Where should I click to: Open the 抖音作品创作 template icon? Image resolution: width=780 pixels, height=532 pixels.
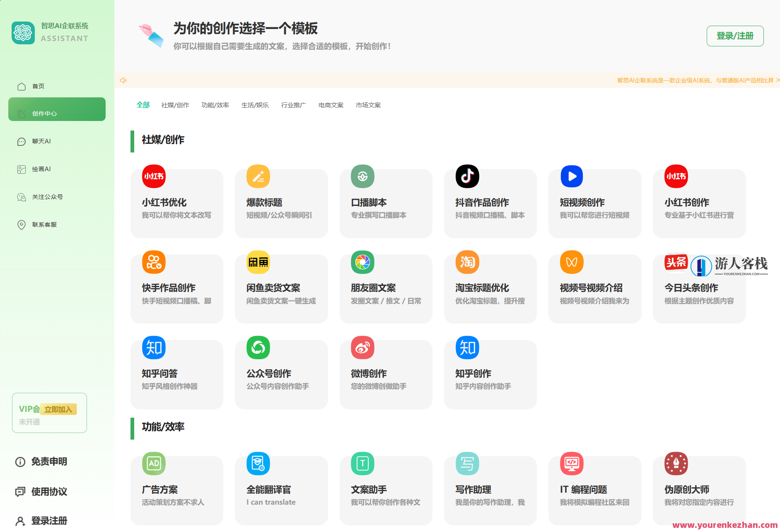pos(467,176)
